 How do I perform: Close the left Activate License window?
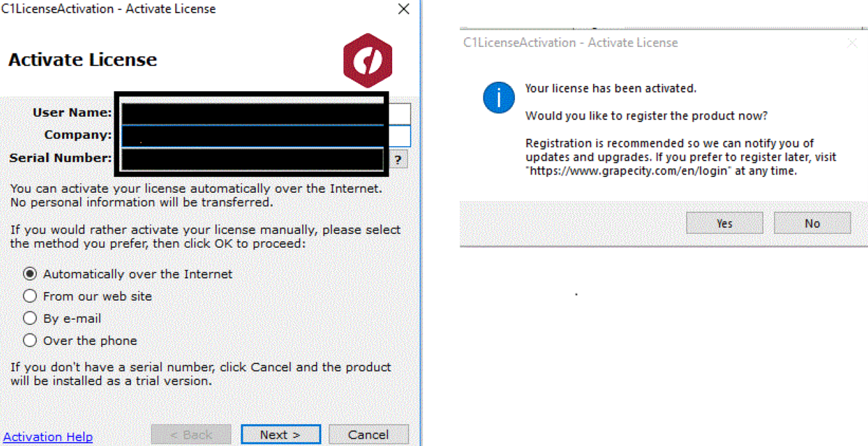[x=403, y=9]
